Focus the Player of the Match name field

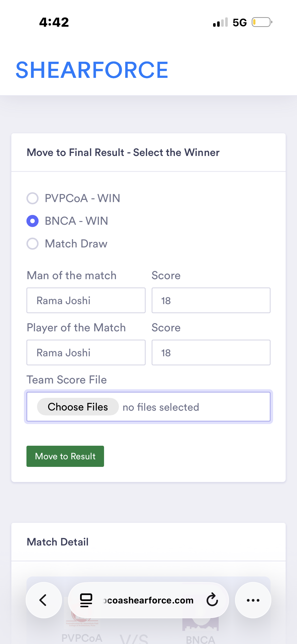[x=86, y=352]
